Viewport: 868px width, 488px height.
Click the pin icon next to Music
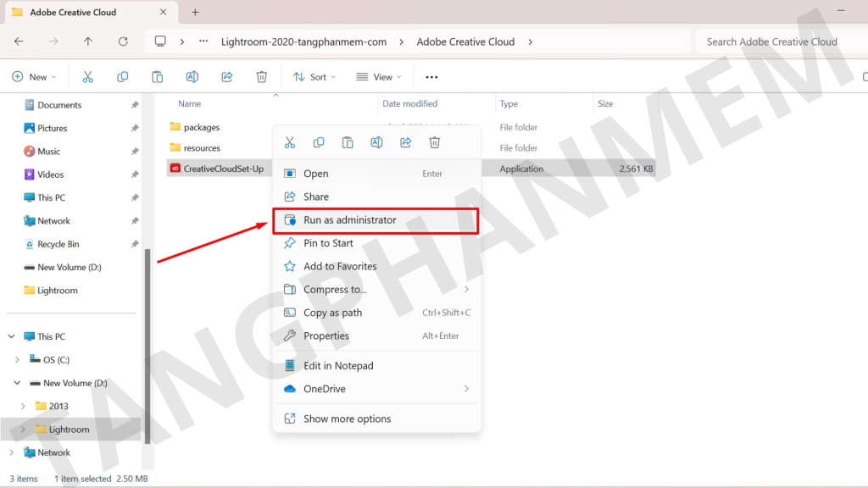(x=135, y=152)
